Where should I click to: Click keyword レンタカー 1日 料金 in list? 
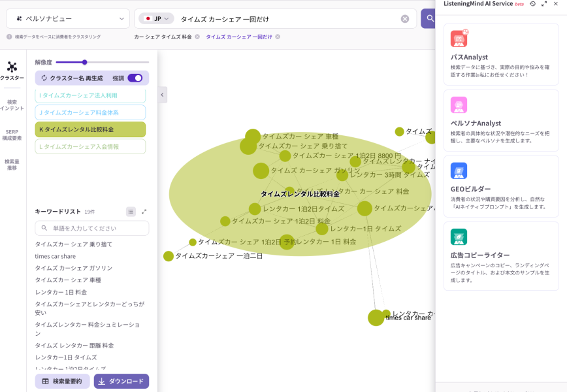61,292
